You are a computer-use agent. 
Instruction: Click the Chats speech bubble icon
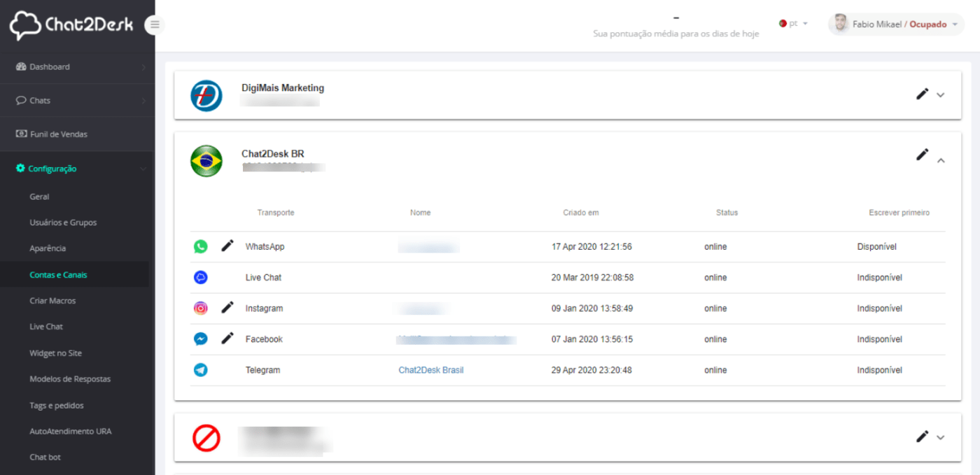tap(21, 101)
